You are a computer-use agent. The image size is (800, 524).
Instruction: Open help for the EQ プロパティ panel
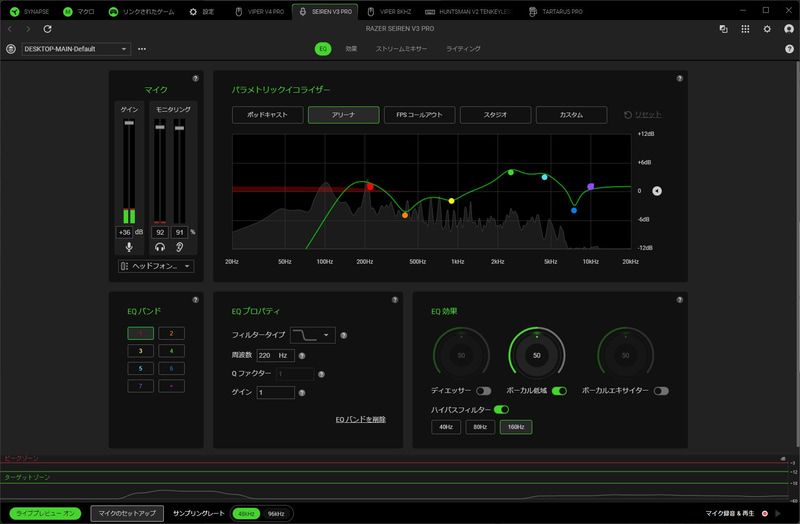pos(395,300)
